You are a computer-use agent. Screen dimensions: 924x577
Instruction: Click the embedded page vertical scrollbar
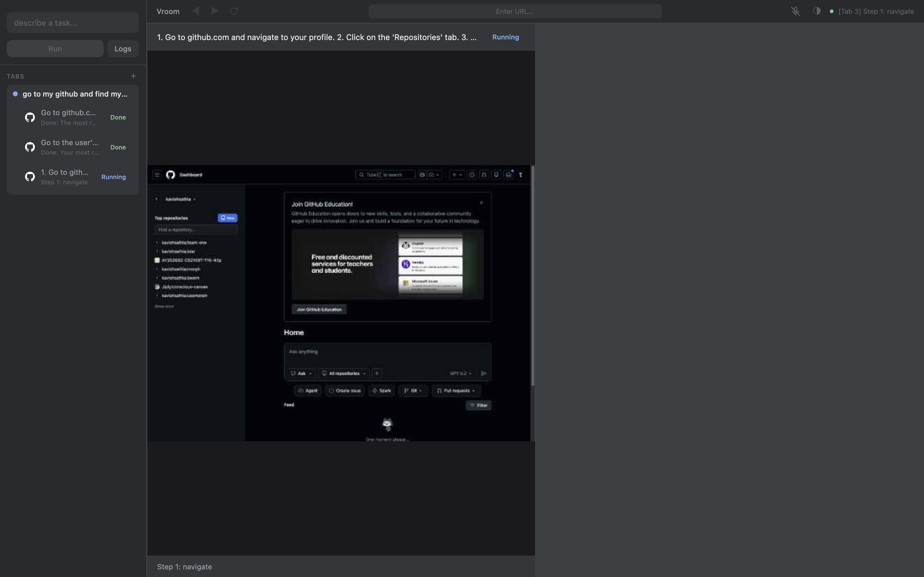click(x=532, y=275)
